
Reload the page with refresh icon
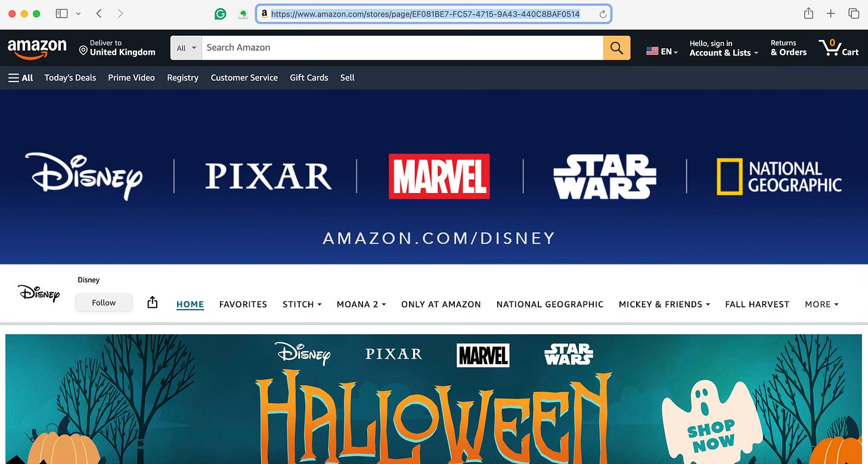[603, 14]
